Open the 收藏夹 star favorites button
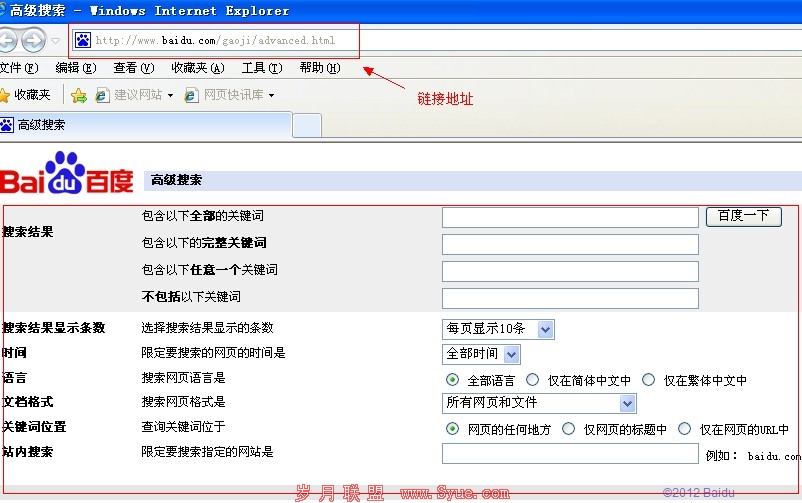The image size is (802, 503). [25, 95]
